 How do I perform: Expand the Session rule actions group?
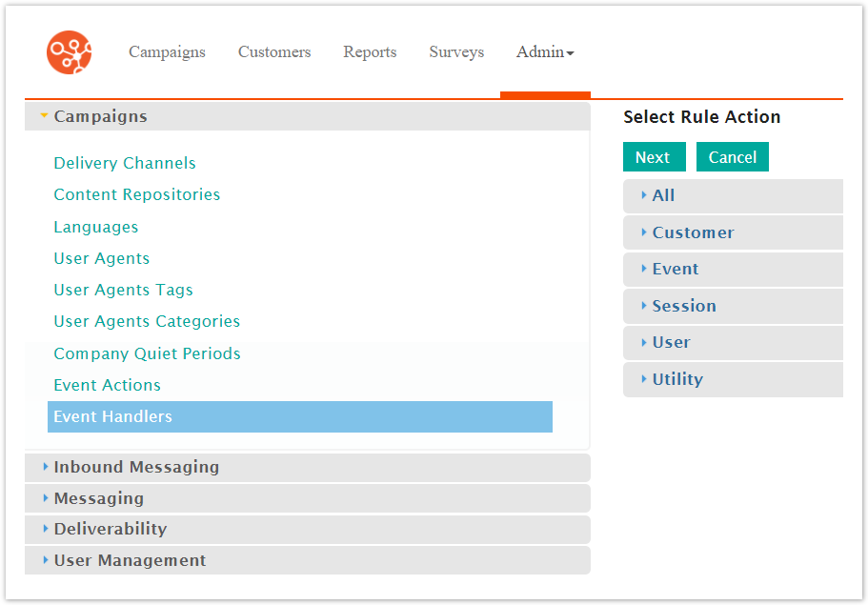coord(733,306)
